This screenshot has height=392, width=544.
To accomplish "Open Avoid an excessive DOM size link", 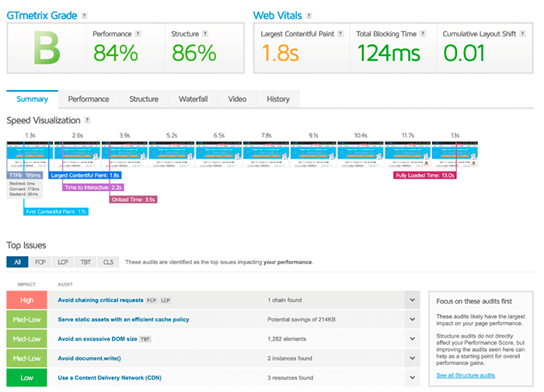I will pyautogui.click(x=97, y=339).
